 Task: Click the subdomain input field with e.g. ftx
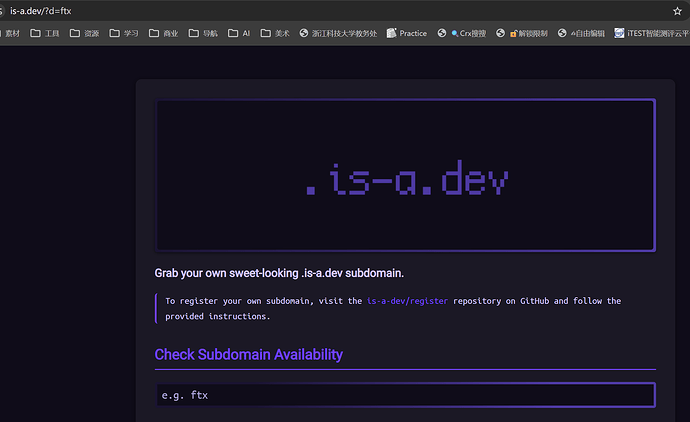[x=405, y=395]
